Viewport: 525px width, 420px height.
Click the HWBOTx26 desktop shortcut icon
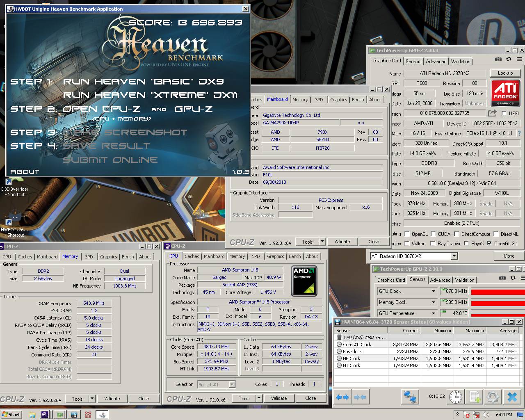(x=15, y=217)
